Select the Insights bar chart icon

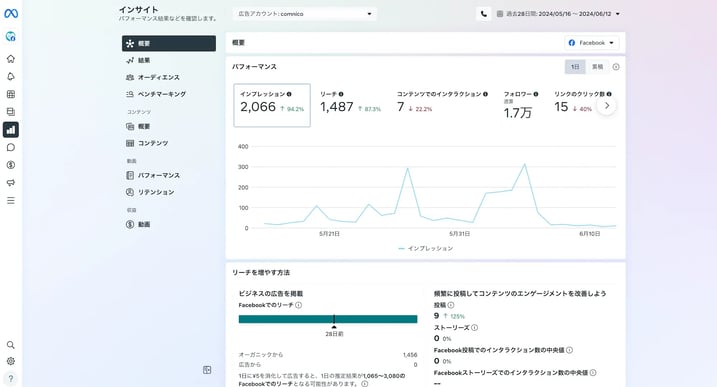coord(11,129)
